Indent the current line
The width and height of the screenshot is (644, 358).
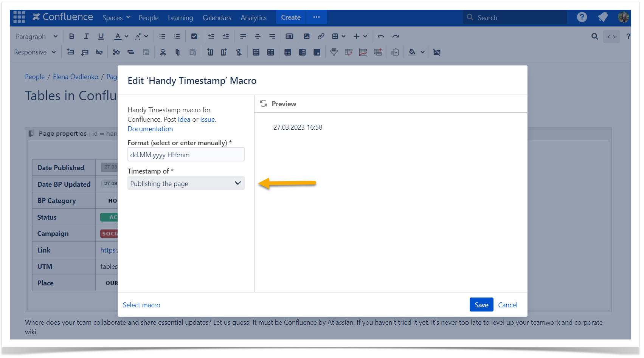click(x=226, y=36)
